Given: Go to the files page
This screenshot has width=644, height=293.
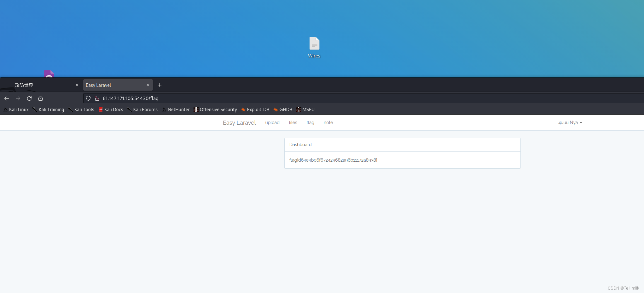Looking at the screenshot, I should 293,123.
